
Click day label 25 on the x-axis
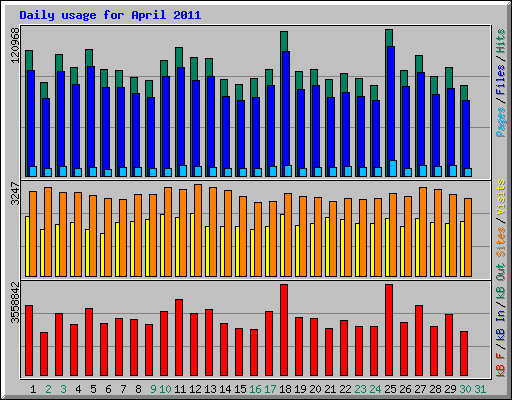(390, 389)
